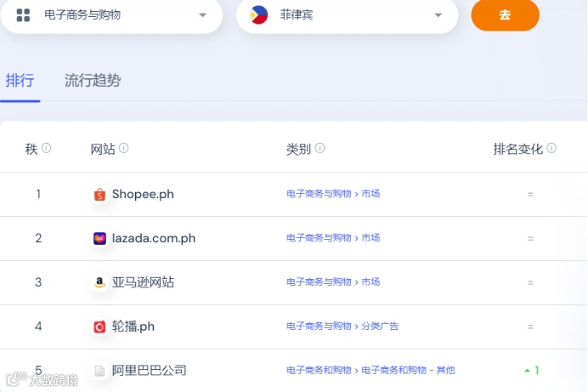Click info icon next to 排名变化 header
The image size is (588, 392).
(x=551, y=148)
